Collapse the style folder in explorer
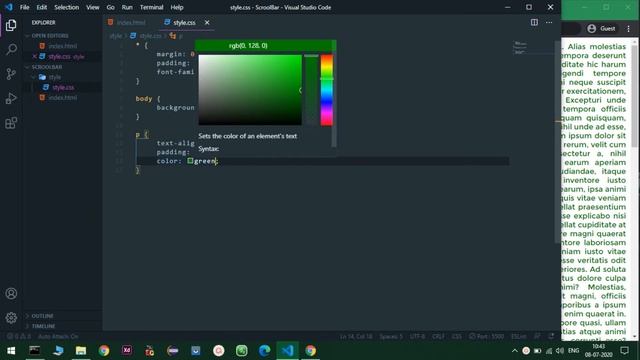Screen dimensions: 640x360 (55, 77)
